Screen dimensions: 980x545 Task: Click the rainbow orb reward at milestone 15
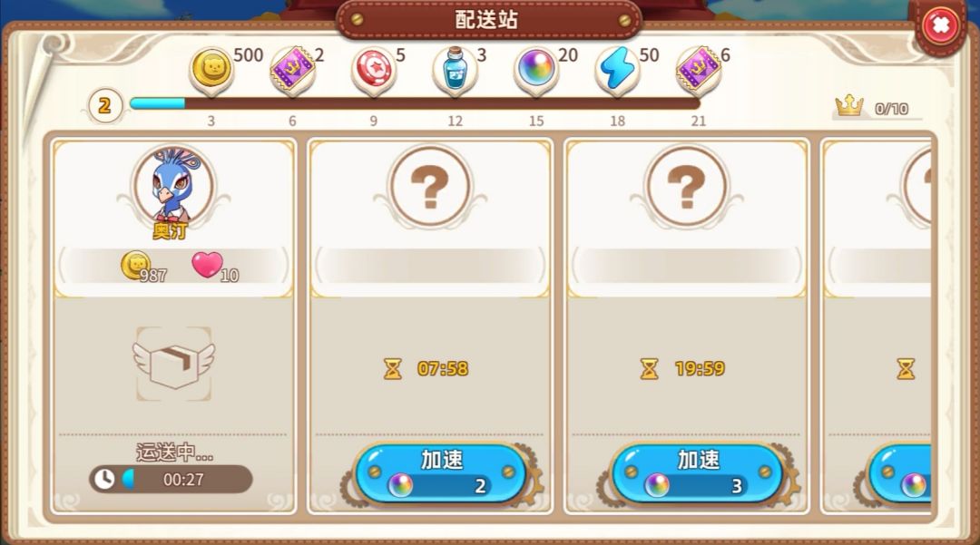(x=536, y=69)
